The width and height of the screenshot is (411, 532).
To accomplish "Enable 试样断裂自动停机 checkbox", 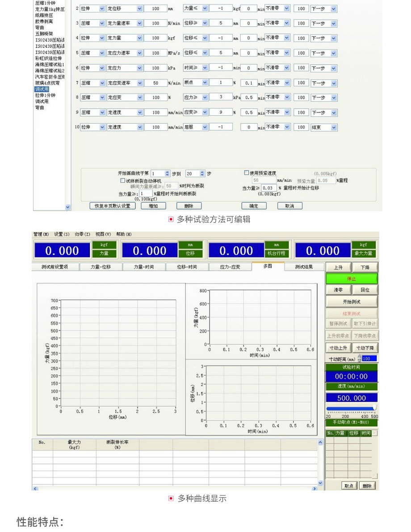I will [123, 180].
